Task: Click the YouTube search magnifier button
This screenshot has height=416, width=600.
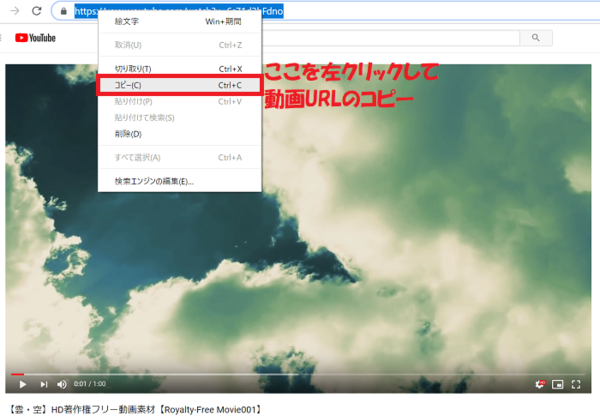Action: pyautogui.click(x=536, y=38)
